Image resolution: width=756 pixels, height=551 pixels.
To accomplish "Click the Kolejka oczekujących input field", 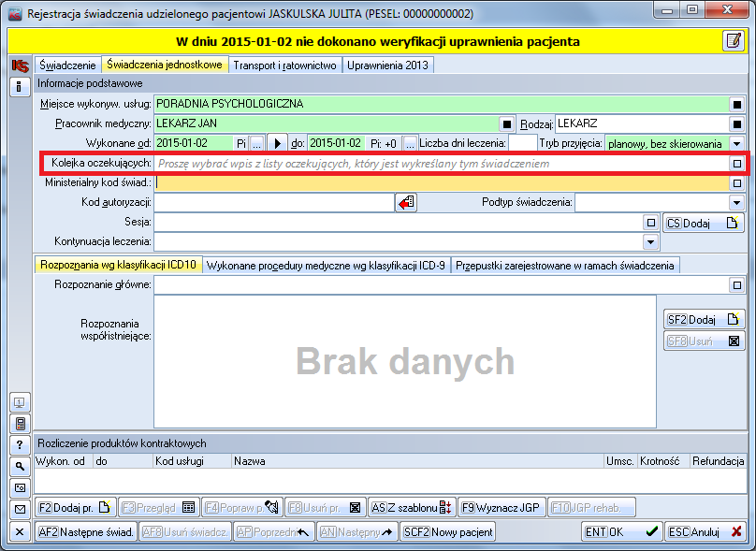I will 442,164.
